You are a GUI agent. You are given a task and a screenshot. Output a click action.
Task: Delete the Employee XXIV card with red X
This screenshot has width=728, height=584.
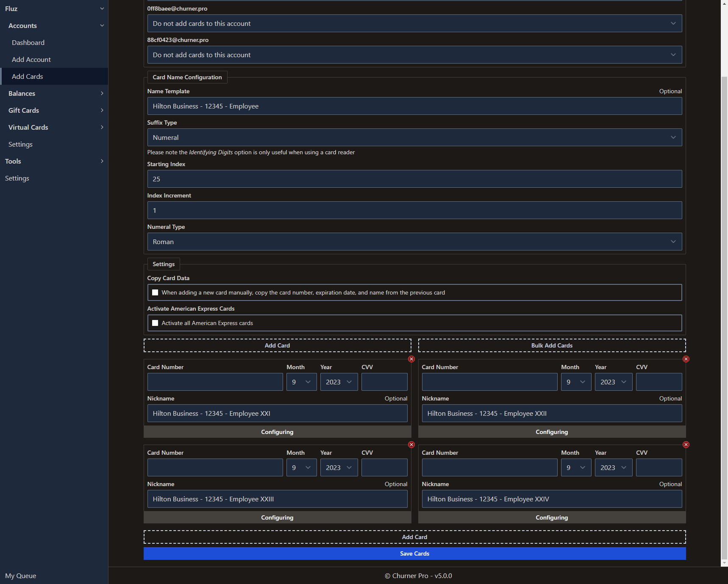[x=686, y=445]
